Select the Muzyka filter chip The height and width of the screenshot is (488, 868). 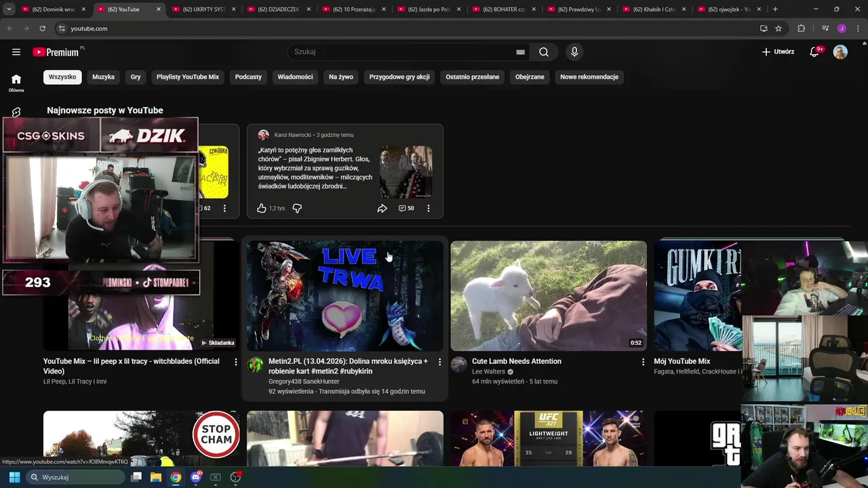click(103, 77)
